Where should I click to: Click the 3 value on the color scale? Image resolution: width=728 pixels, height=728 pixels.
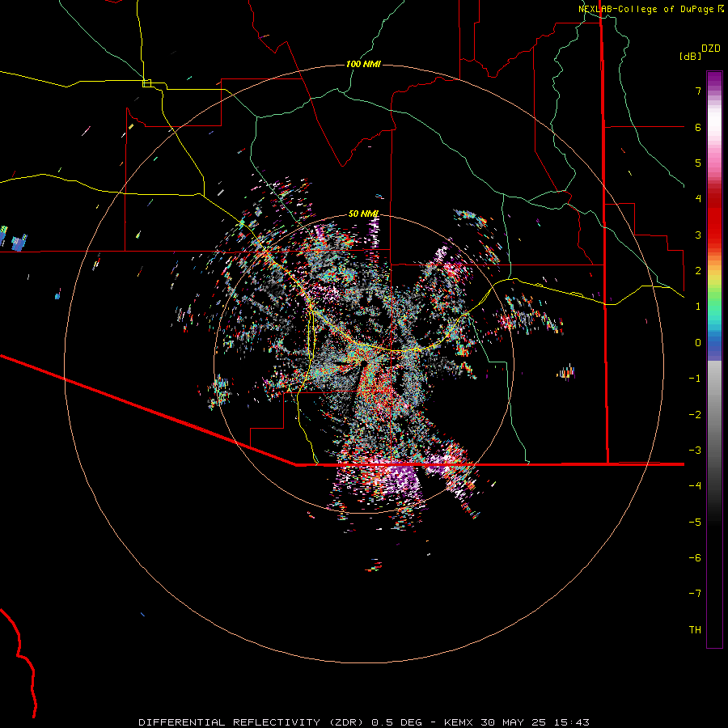point(698,235)
